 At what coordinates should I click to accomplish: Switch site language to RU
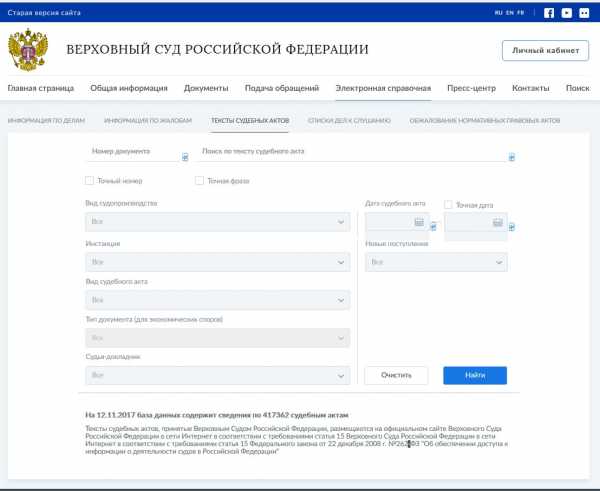pos(498,13)
